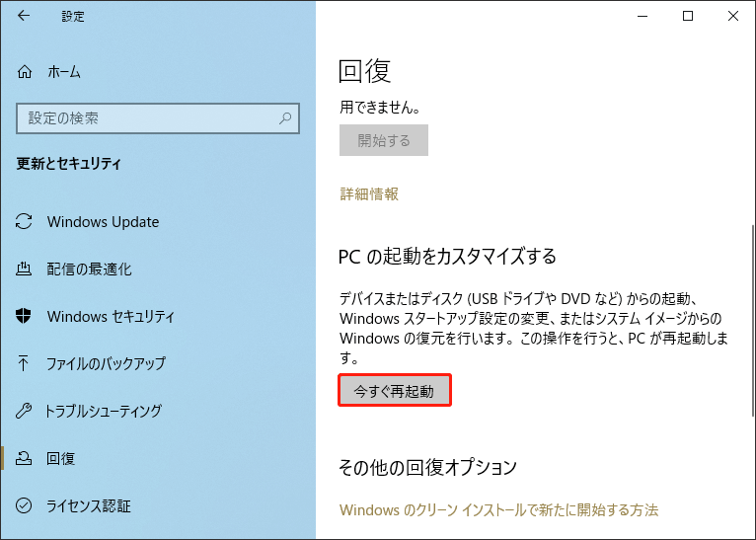Click the ライセンス認証 checkmark icon
Screen dimensions: 756x540
[x=24, y=505]
